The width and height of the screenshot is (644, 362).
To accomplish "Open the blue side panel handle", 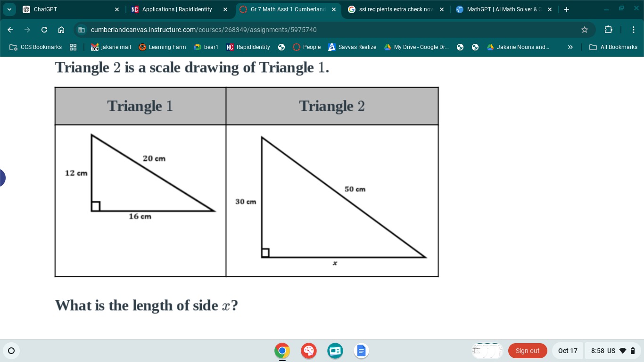I will [2, 178].
